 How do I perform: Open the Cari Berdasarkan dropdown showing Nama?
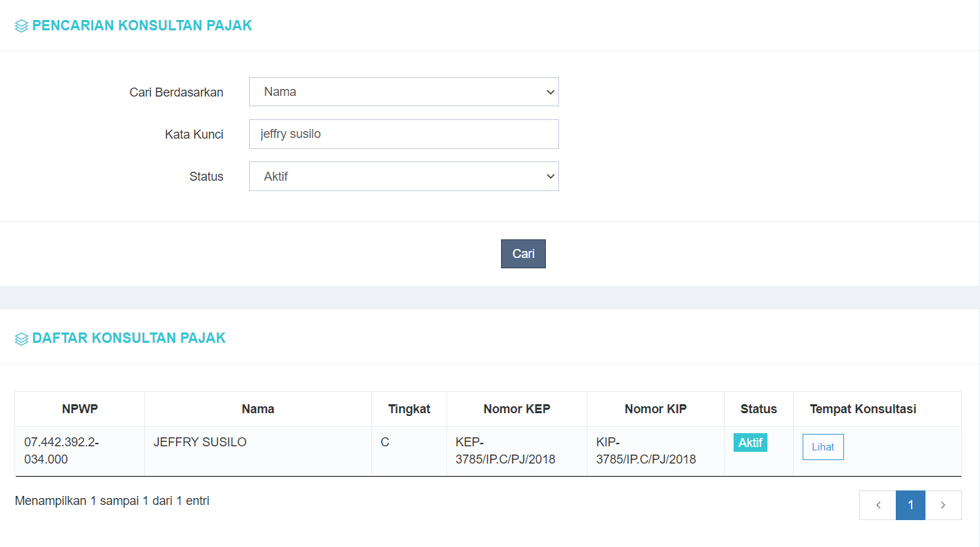(404, 92)
